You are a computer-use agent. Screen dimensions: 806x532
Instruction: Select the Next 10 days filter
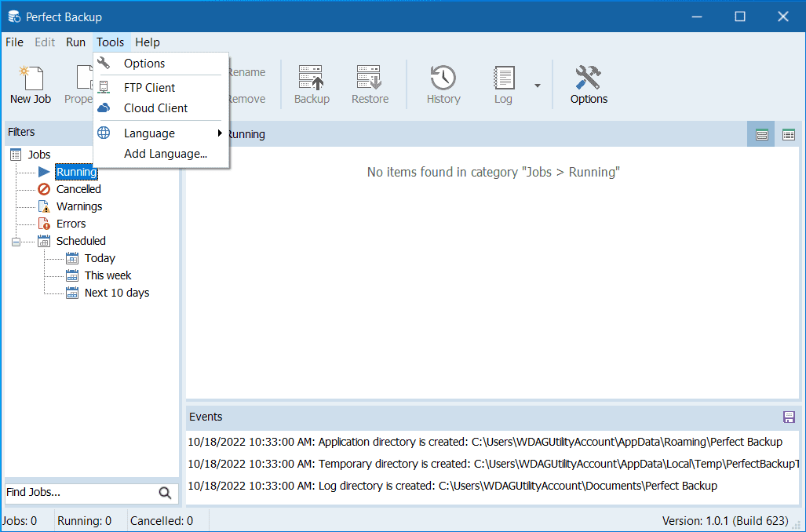coord(117,293)
